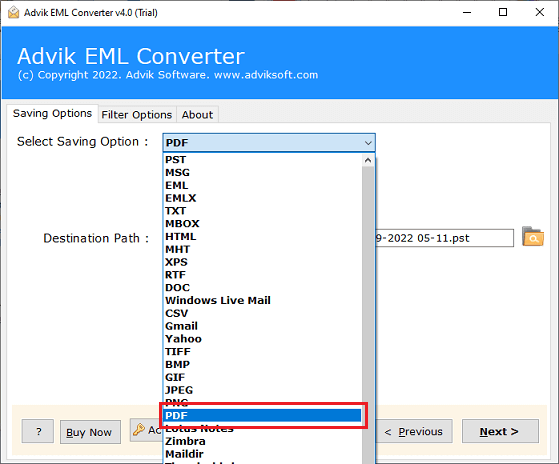559x464 pixels.
Task: Select MHT from the dropdown list
Action: [x=262, y=249]
